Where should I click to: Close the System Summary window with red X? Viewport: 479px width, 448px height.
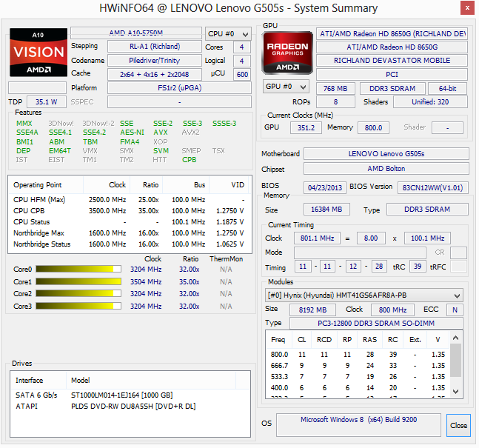click(467, 8)
